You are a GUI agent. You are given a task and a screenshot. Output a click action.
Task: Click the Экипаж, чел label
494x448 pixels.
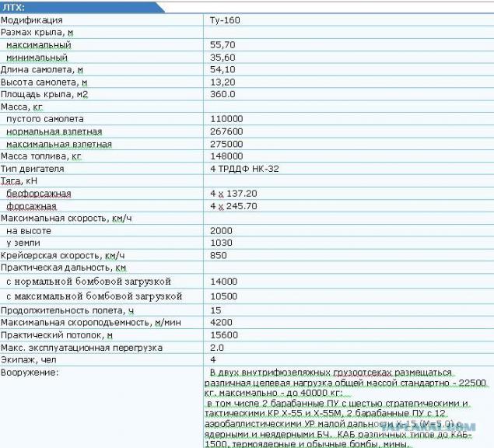(x=29, y=360)
